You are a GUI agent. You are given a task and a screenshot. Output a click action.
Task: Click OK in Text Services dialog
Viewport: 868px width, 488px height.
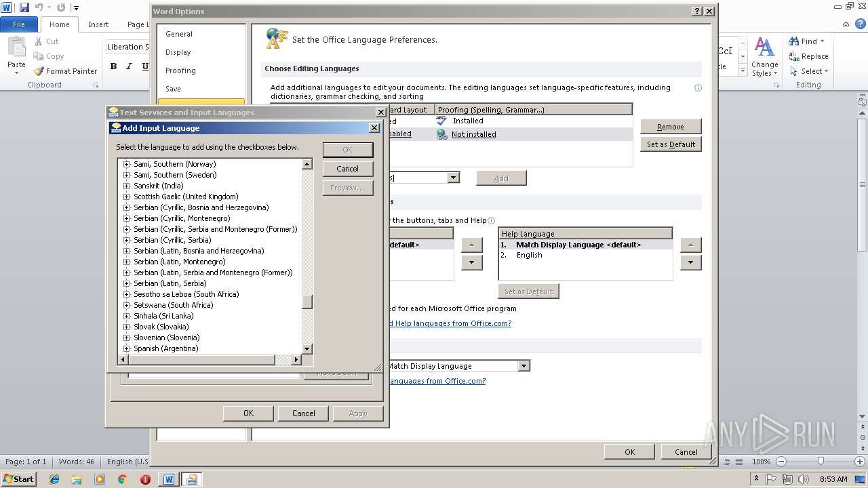[x=248, y=413]
